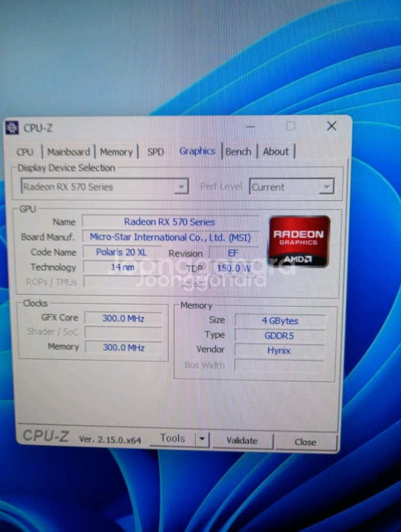Screen dimensions: 401x532
Task: Click the Technology value 14 nm
Action: coord(122,268)
